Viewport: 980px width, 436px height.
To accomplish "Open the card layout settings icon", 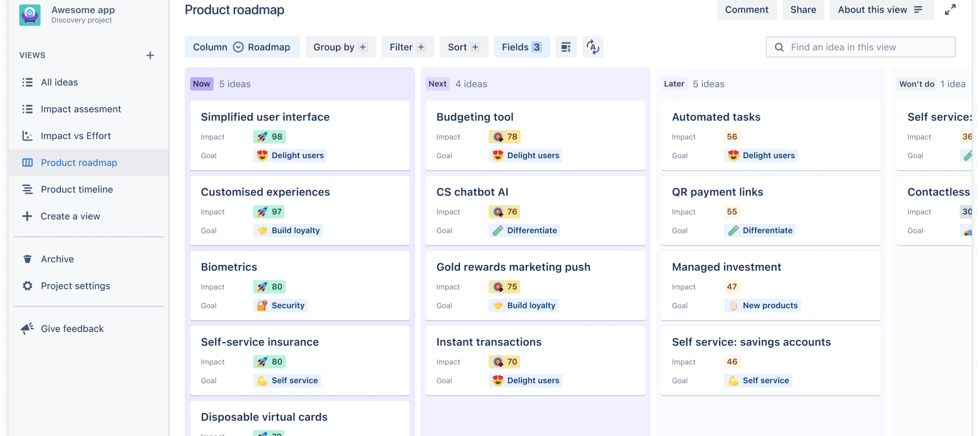I will click(566, 47).
